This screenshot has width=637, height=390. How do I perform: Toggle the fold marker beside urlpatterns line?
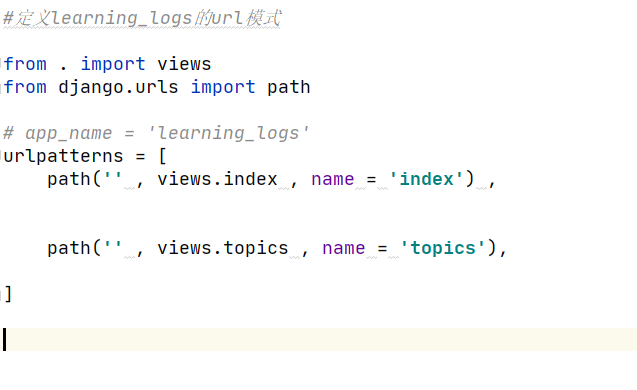tap(2, 156)
